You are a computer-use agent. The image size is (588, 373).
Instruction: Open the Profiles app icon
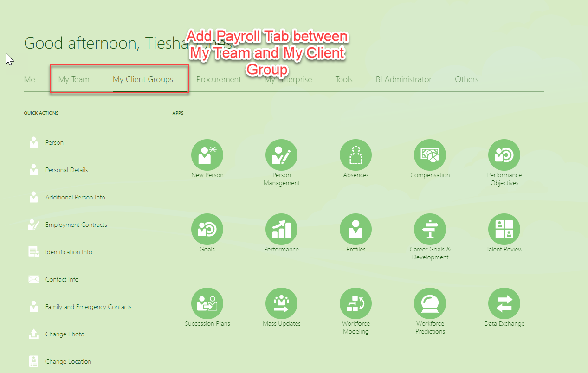tap(355, 229)
